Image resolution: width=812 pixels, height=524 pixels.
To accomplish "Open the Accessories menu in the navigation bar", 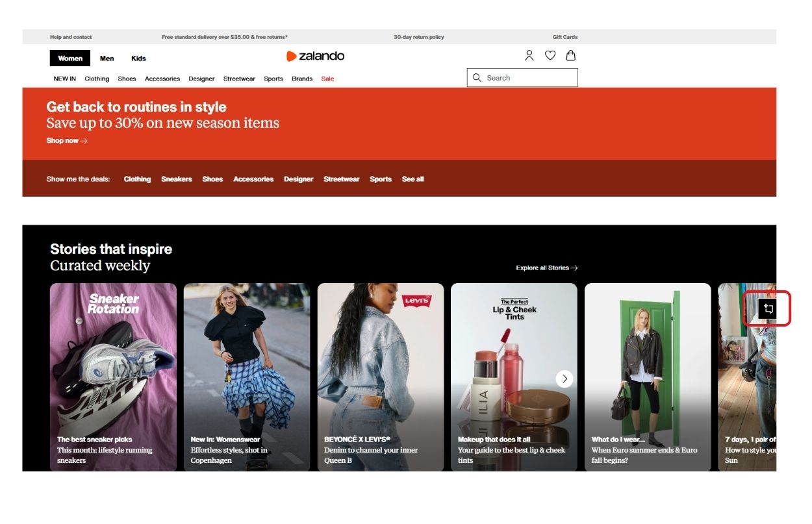I will (162, 79).
